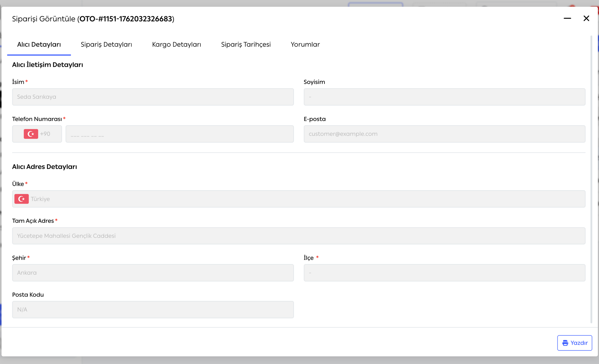Click the Posta Kodu field
Image resolution: width=599 pixels, height=364 pixels.
point(153,310)
